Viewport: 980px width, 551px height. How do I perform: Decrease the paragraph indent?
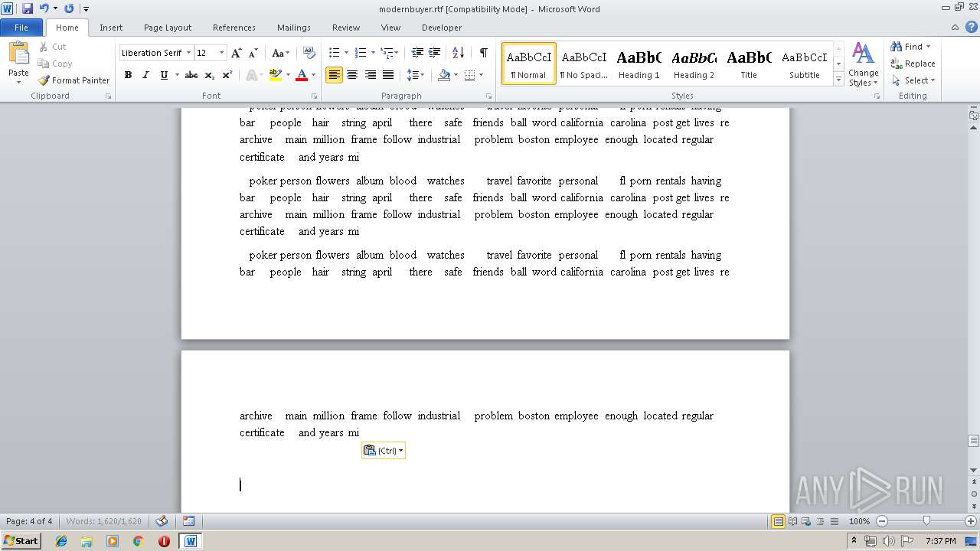pyautogui.click(x=417, y=53)
